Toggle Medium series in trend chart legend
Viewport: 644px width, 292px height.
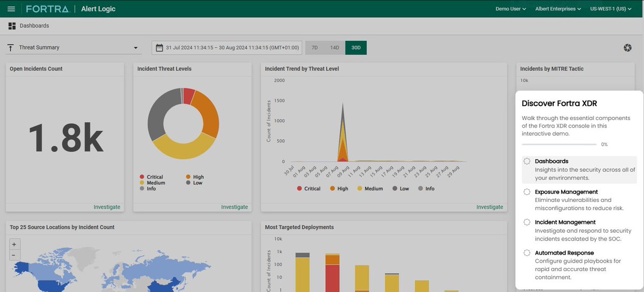point(370,189)
